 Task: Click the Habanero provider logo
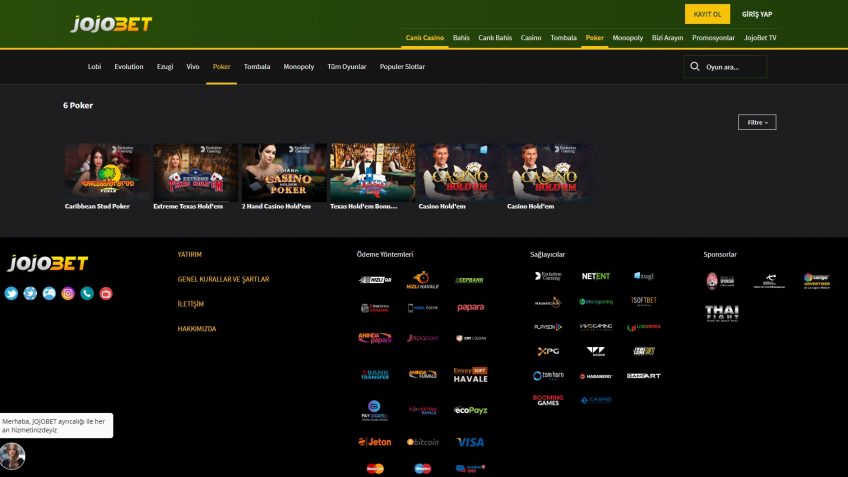coord(595,376)
